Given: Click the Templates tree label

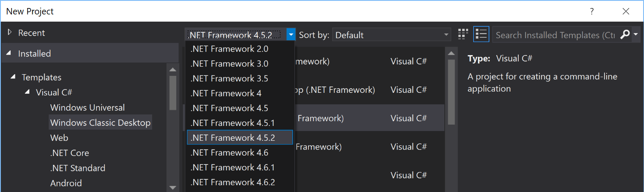Looking at the screenshot, I should [42, 77].
